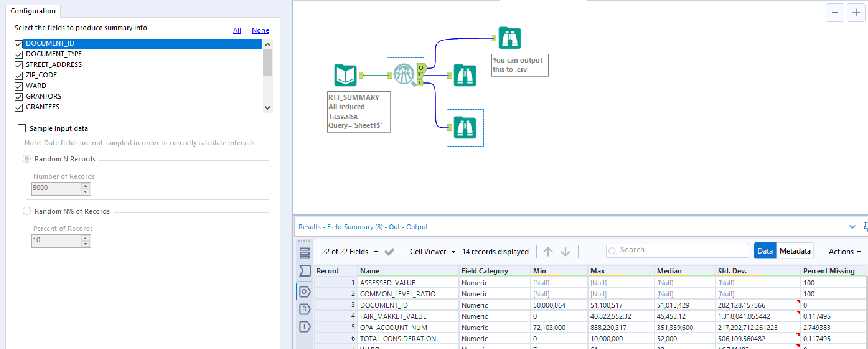The image size is (868, 349).
Task: Click the I interactive anchor in results
Action: tap(304, 327)
